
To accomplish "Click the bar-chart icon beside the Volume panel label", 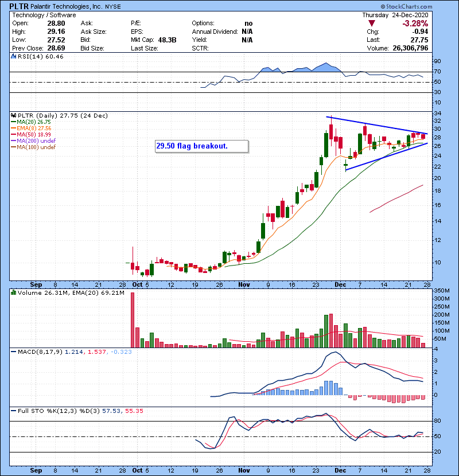I will [13, 292].
